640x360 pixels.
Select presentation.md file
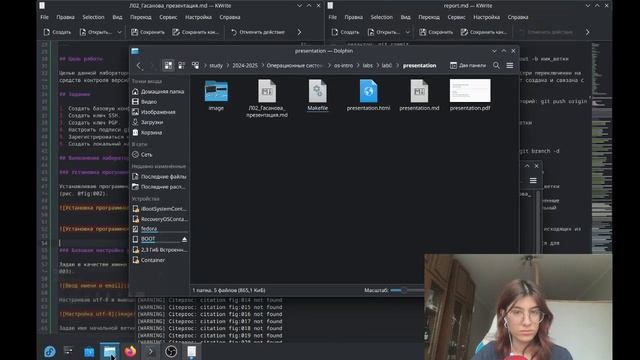pos(419,96)
